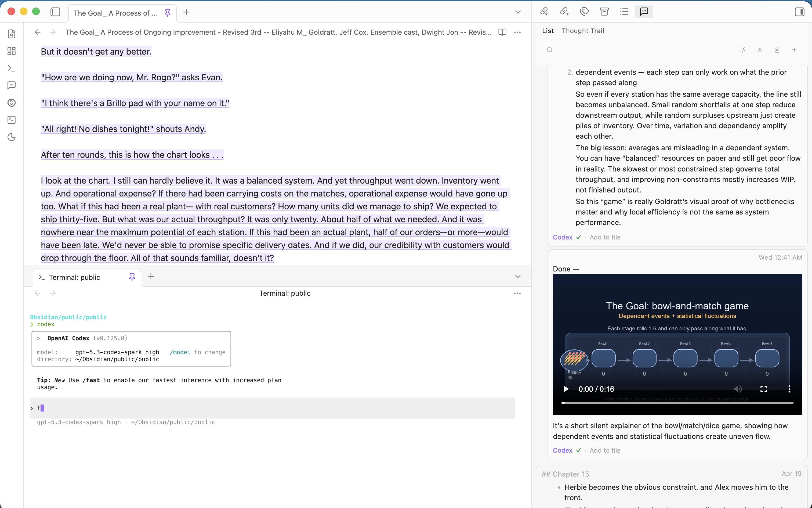The width and height of the screenshot is (812, 508).
Task: Click the document title in the header
Action: tap(278, 32)
